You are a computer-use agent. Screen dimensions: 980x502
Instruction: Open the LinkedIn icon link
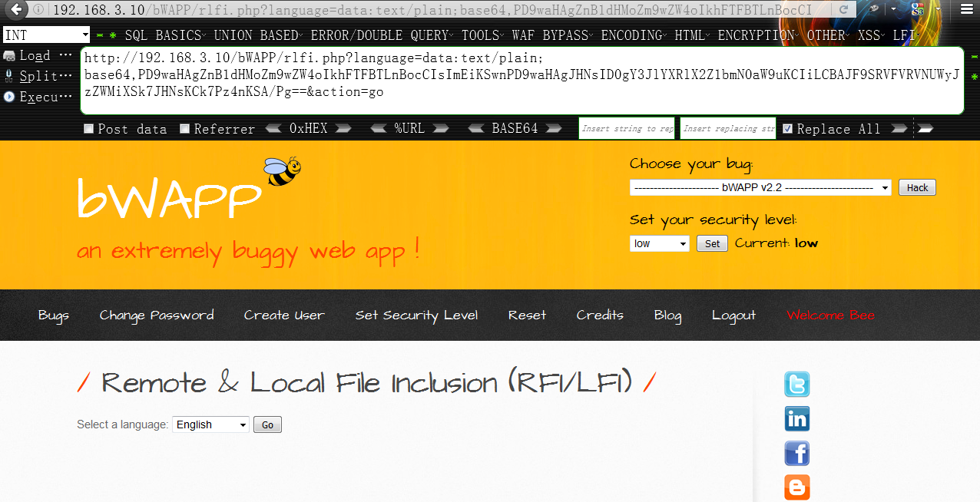[x=796, y=419]
